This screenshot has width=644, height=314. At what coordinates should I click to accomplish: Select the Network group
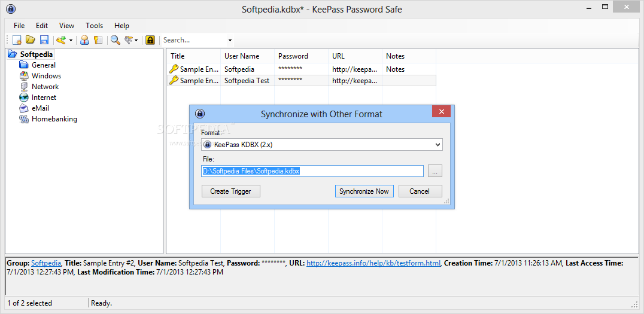point(45,87)
